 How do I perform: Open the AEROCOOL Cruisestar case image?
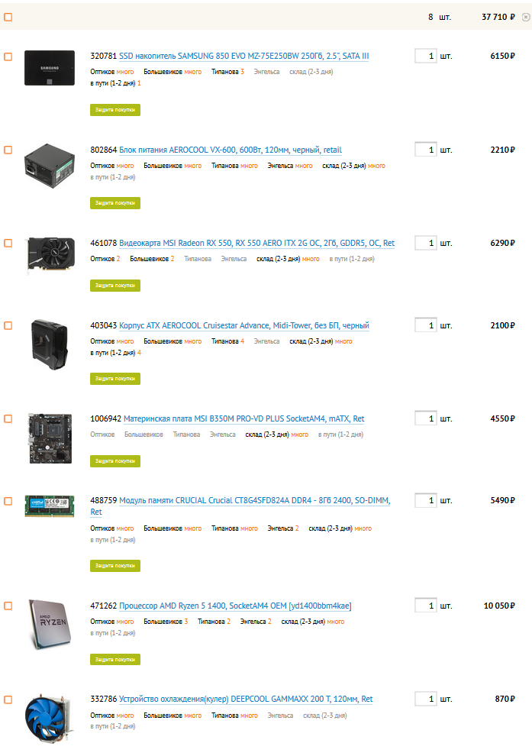point(50,344)
